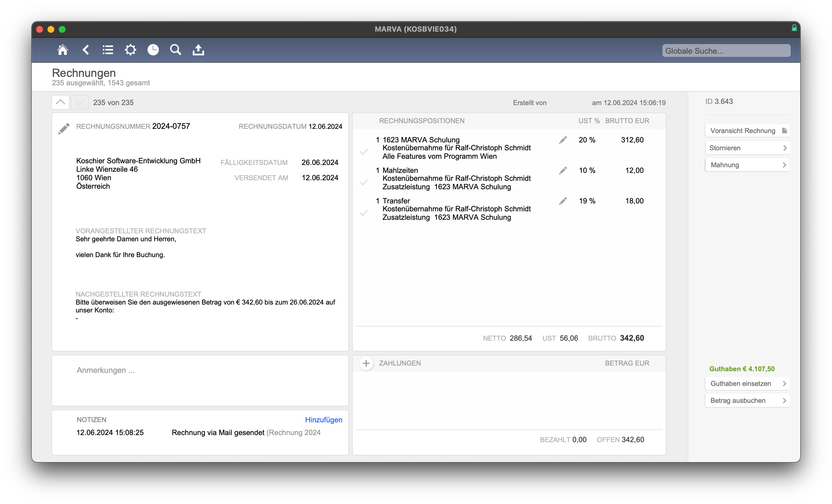Image resolution: width=832 pixels, height=504 pixels.
Task: Click the note timestamp 12.06.2024 15:08:25
Action: coord(110,433)
